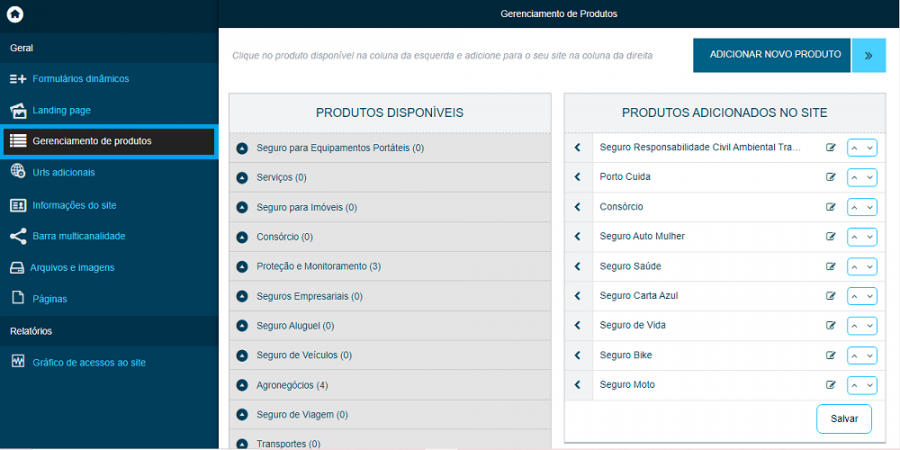Remove Consórcio using its left arrow
This screenshot has width=900, height=450.
point(577,207)
